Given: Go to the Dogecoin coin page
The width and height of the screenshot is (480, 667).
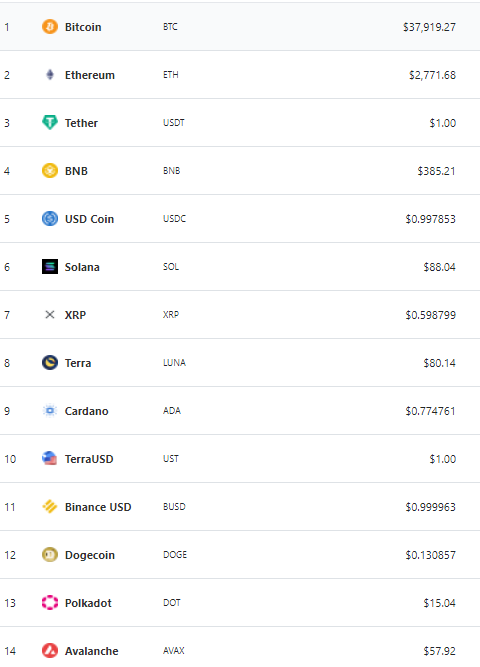Looking at the screenshot, I should coord(90,555).
